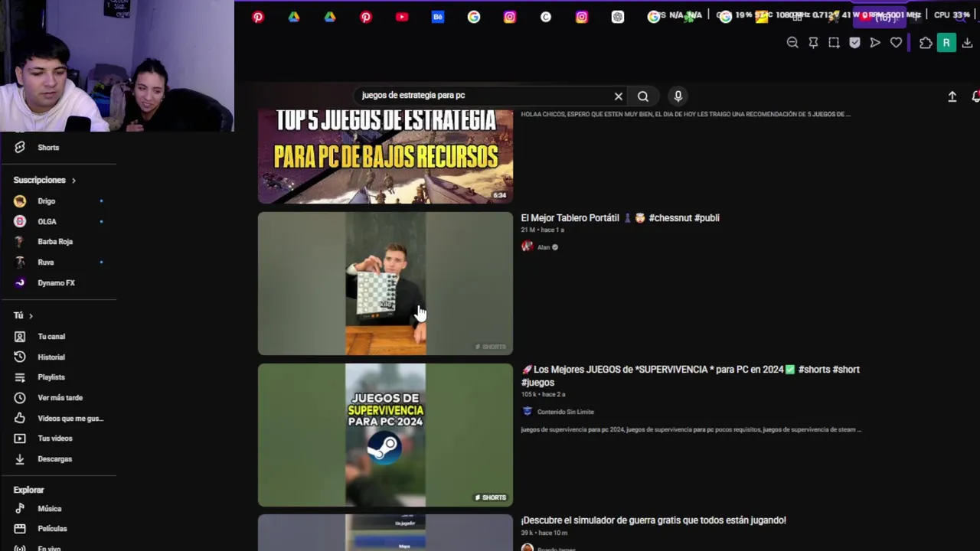Expand the Suscripciones section chevron
The width and height of the screenshot is (980, 551).
[73, 181]
